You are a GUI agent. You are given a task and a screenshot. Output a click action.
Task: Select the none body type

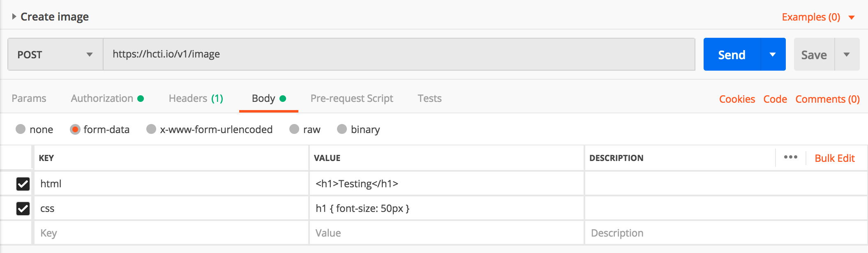coord(21,129)
